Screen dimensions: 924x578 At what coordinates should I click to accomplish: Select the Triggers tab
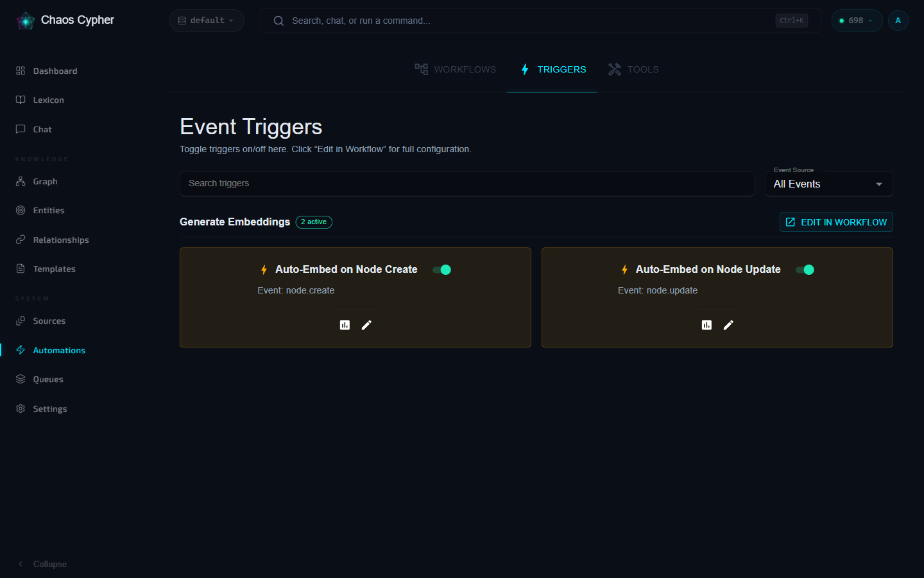pos(552,69)
